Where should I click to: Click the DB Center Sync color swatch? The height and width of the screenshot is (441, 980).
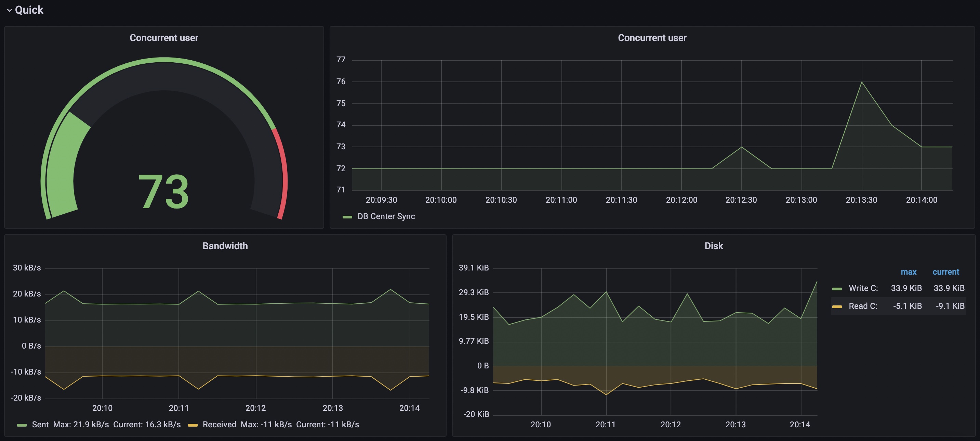(347, 217)
